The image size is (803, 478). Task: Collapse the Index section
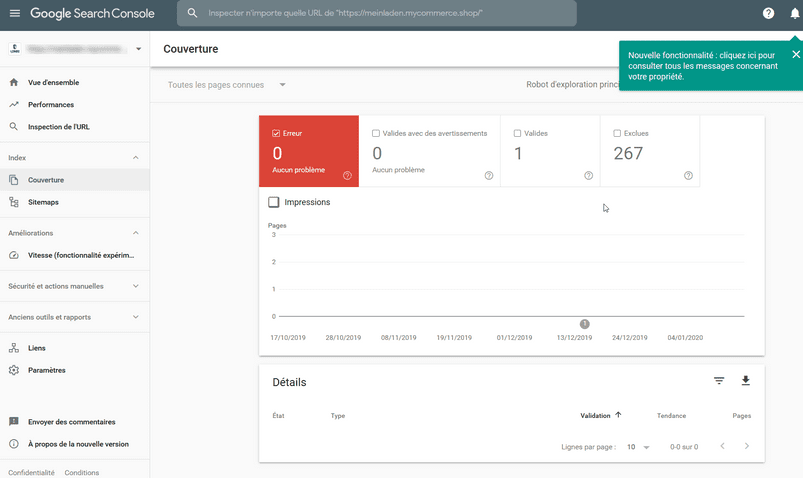tap(136, 158)
